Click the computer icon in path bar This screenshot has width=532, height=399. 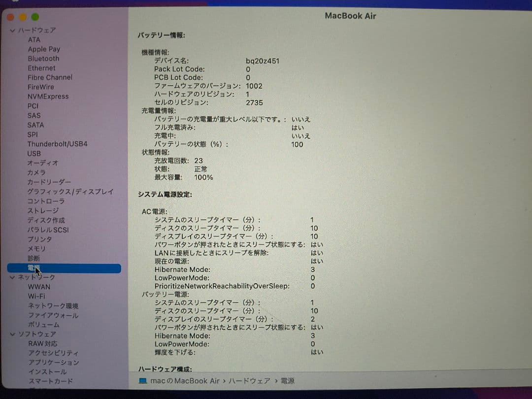pos(143,381)
